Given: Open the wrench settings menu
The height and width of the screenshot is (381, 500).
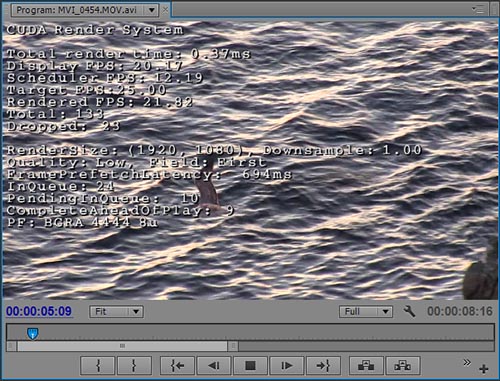Looking at the screenshot, I should point(409,311).
